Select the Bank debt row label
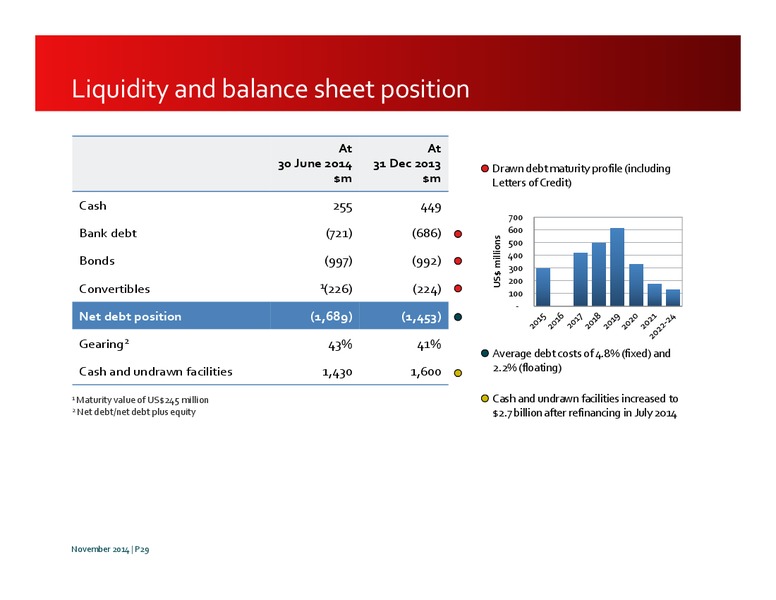This screenshot has height=600, width=776. coord(108,233)
